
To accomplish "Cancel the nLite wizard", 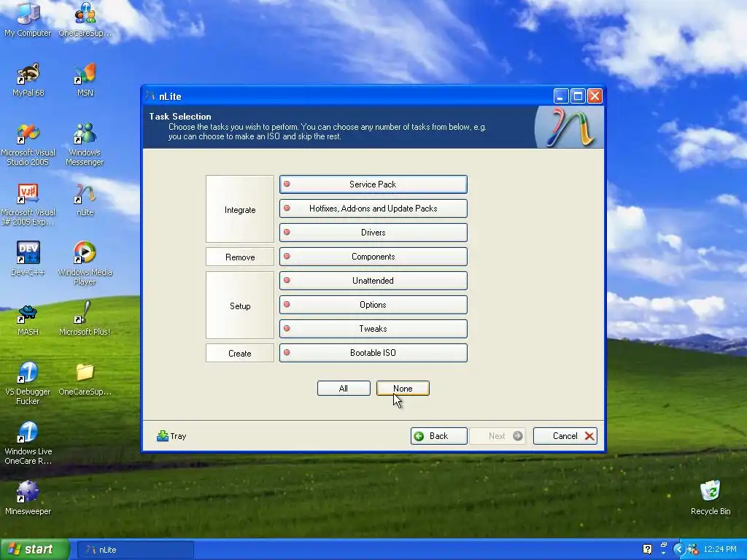I will [x=565, y=436].
